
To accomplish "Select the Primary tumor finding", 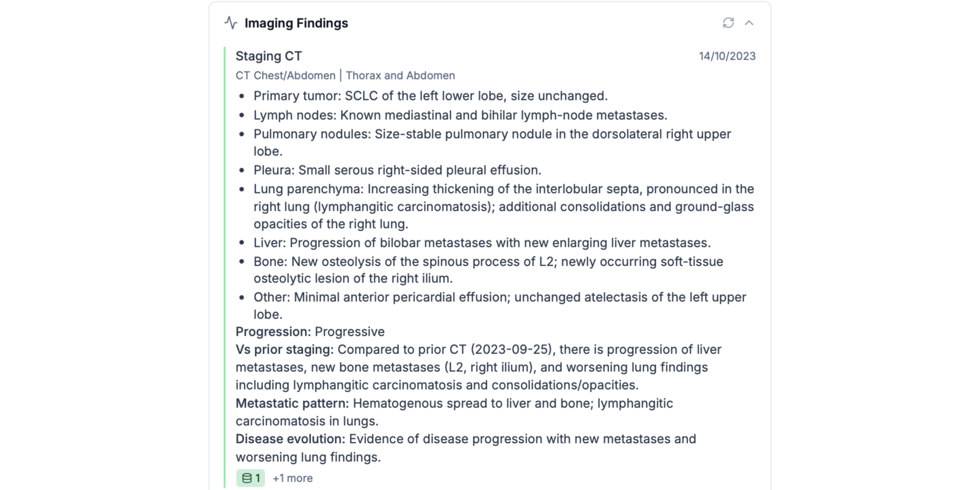I will 430,96.
